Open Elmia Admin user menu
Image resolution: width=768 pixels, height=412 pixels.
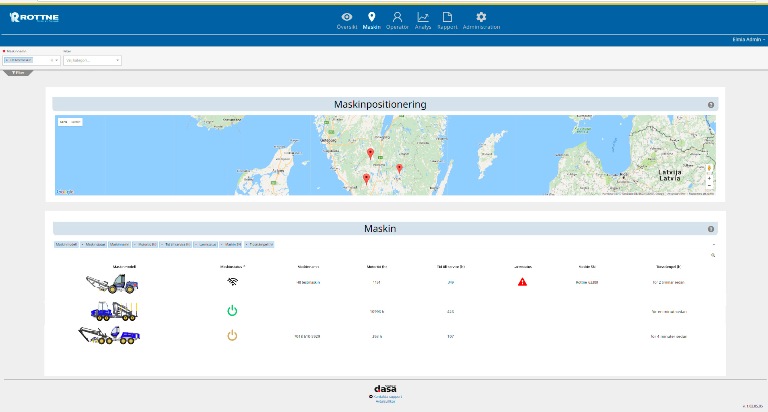(747, 40)
